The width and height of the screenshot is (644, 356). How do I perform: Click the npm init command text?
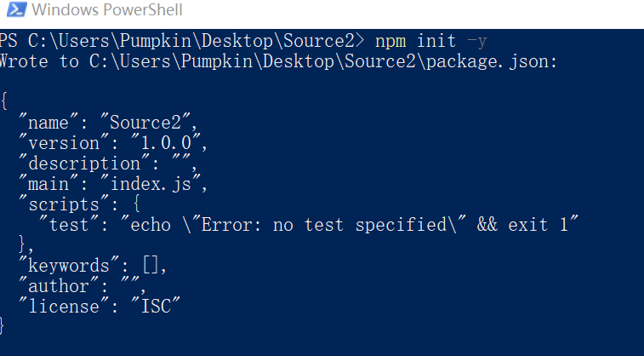[415, 41]
